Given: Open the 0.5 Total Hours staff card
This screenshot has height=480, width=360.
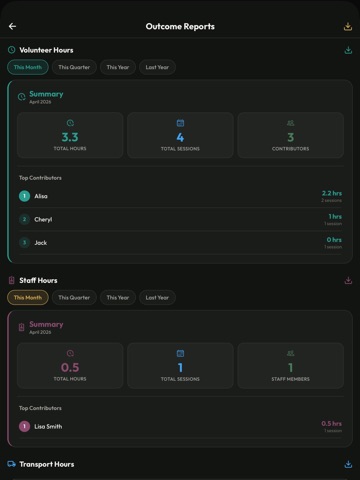Looking at the screenshot, I should point(70,365).
